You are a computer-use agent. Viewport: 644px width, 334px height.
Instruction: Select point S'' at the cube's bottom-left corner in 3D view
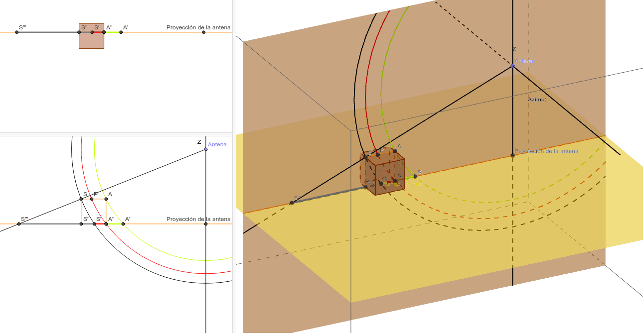click(366, 187)
